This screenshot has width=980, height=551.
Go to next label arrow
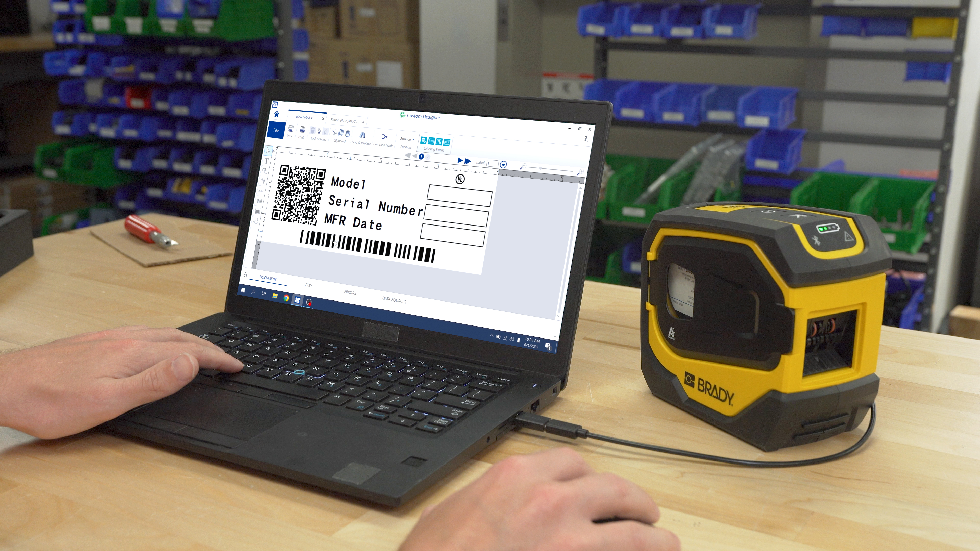coord(460,160)
